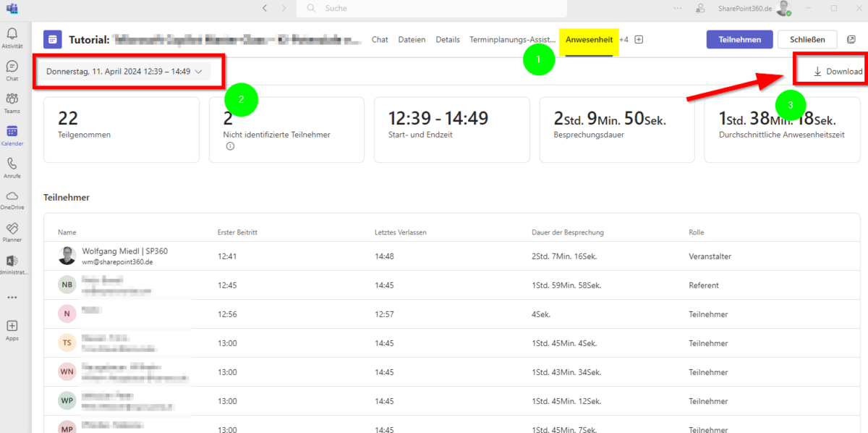Expand the +4 more tabs overflow

click(x=624, y=40)
